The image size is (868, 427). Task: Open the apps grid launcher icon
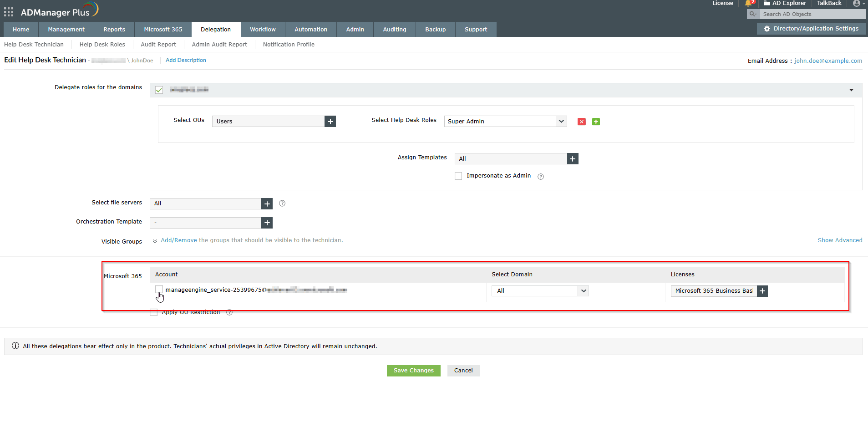9,12
